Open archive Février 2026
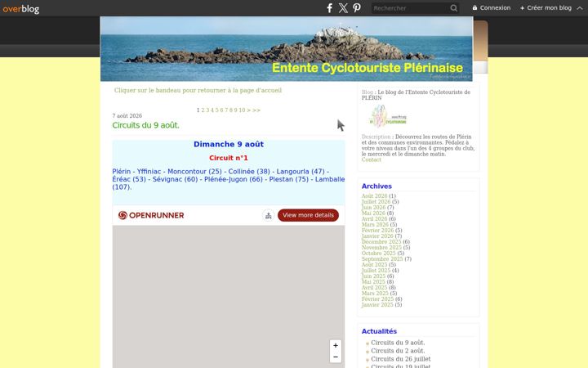 pyautogui.click(x=377, y=230)
